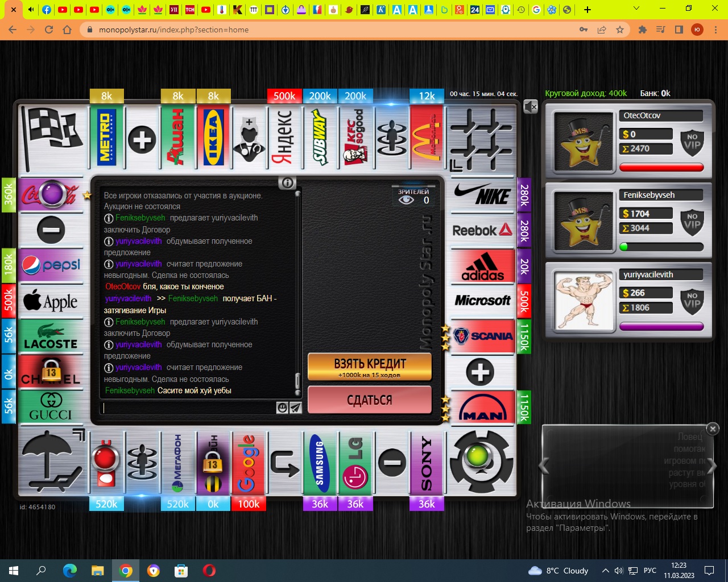Image resolution: width=728 pixels, height=582 pixels.
Task: Select the Adidas property tile
Action: (x=482, y=266)
